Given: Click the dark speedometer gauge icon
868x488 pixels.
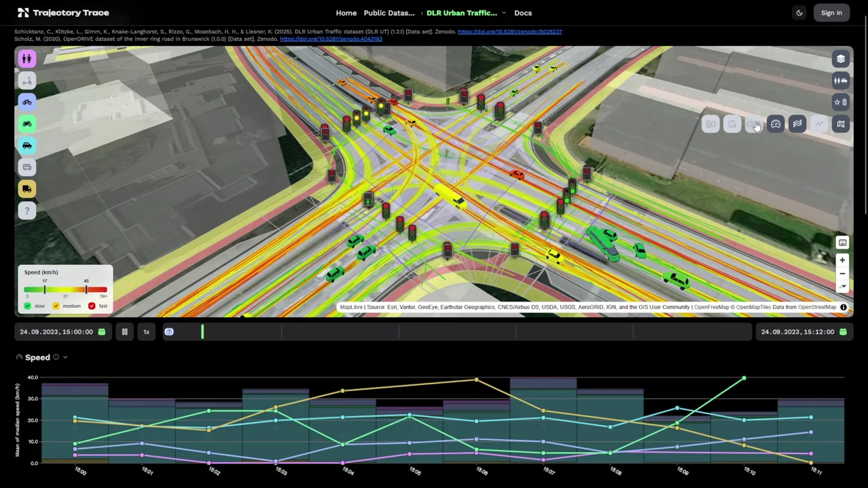Looking at the screenshot, I should (x=776, y=124).
